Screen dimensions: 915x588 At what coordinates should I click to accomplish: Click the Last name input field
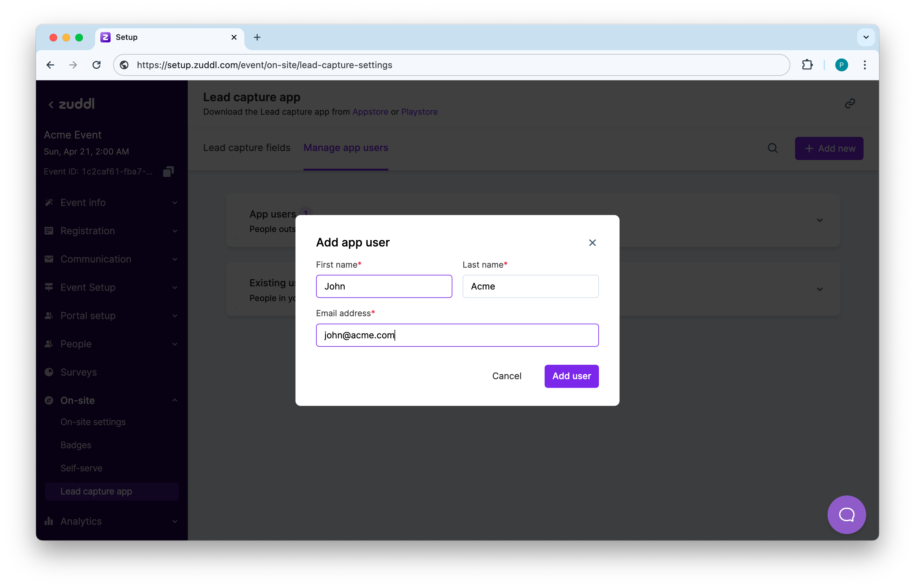pos(530,286)
